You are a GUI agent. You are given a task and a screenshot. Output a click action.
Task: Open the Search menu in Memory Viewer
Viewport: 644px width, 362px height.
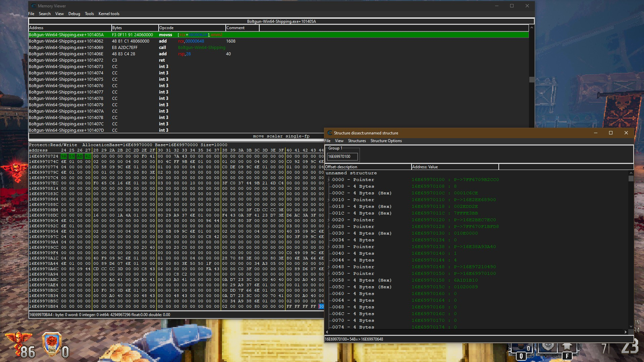coord(45,14)
